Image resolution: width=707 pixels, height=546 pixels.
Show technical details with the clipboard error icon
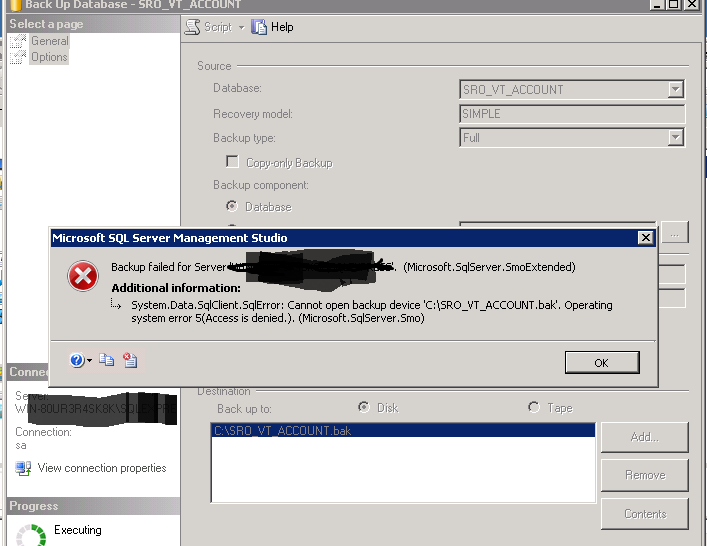130,360
